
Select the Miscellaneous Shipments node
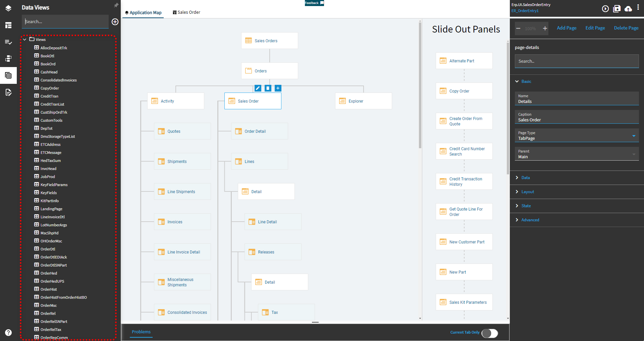coord(182,282)
